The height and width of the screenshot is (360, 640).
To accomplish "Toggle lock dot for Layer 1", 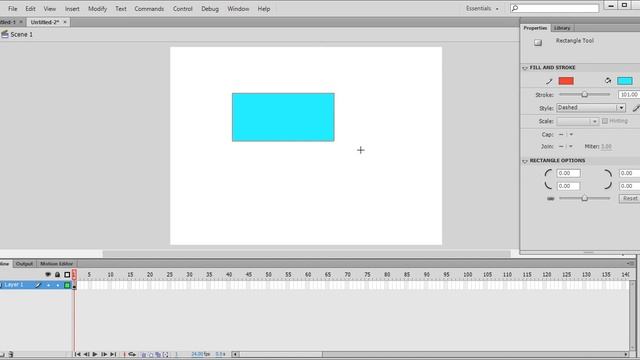I will click(58, 285).
